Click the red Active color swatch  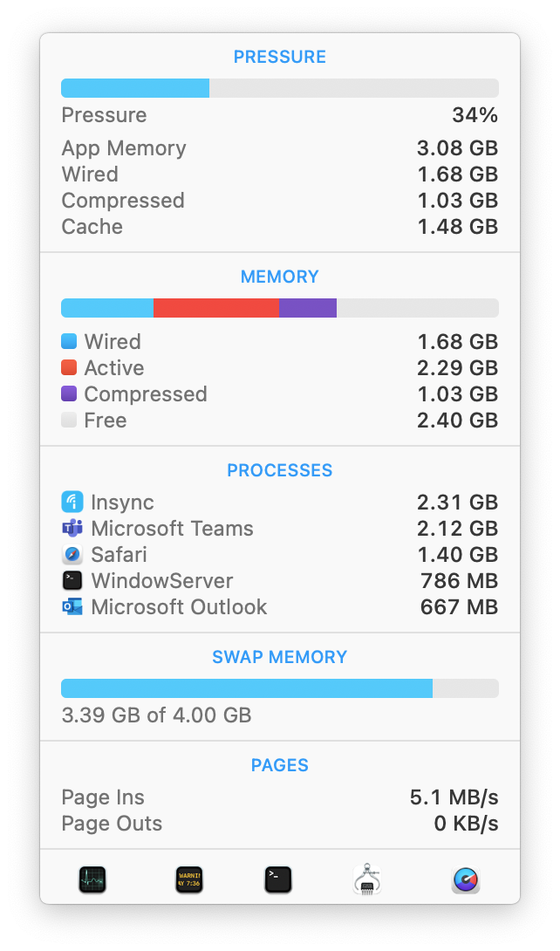click(x=69, y=367)
